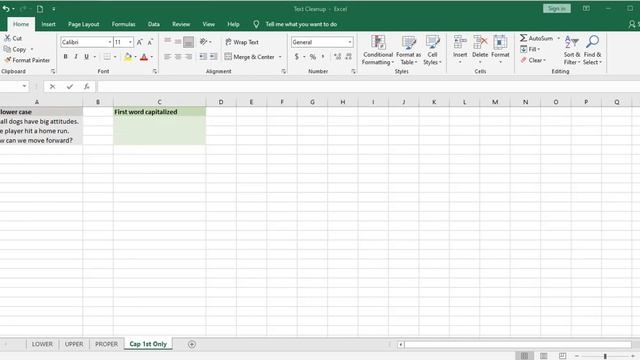Click the formula bar Enter checkmark
Image resolution: width=640 pixels, height=360 pixels.
(70, 87)
